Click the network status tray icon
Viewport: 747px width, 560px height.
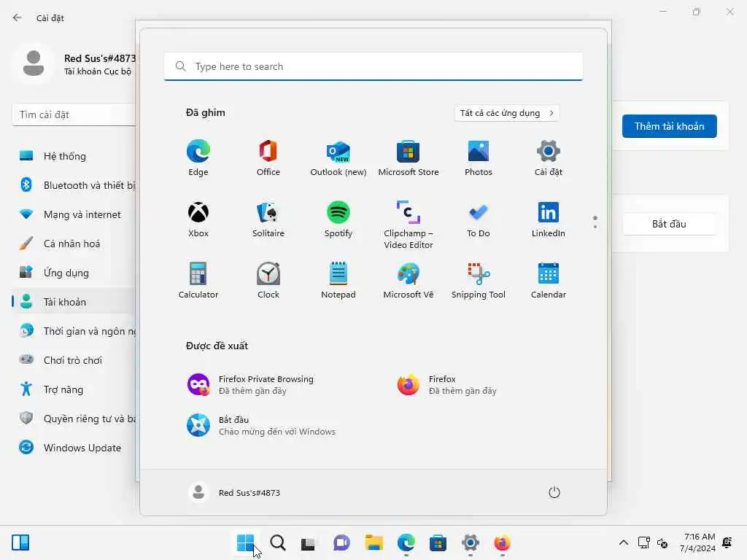coord(644,542)
